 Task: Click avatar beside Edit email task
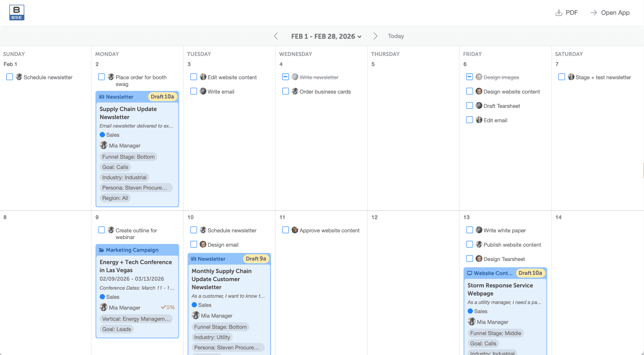tap(479, 120)
